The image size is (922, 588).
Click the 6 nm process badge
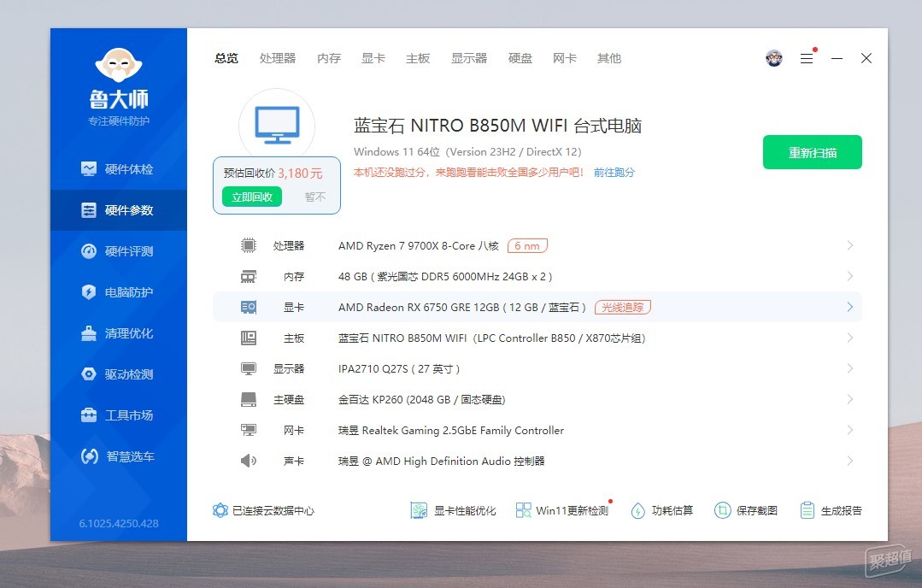527,246
